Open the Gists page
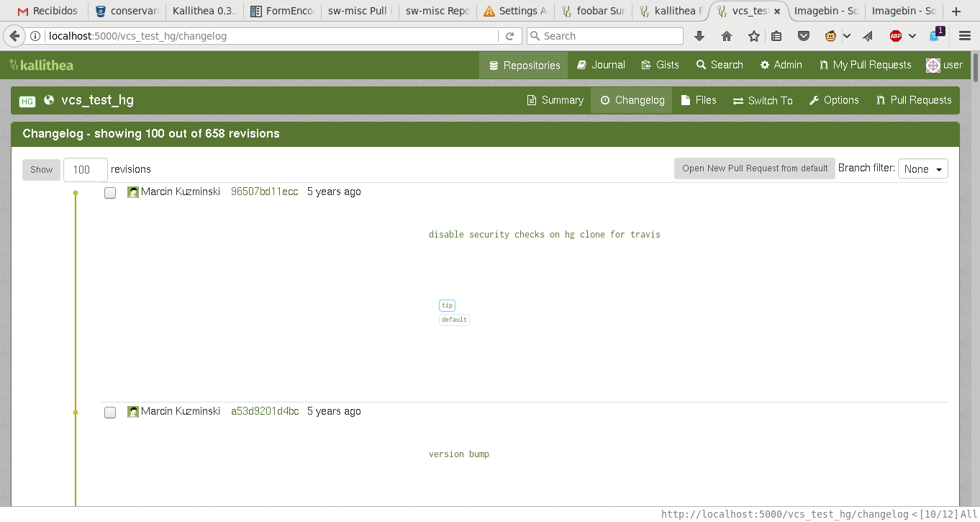This screenshot has height=522, width=980. [x=660, y=65]
